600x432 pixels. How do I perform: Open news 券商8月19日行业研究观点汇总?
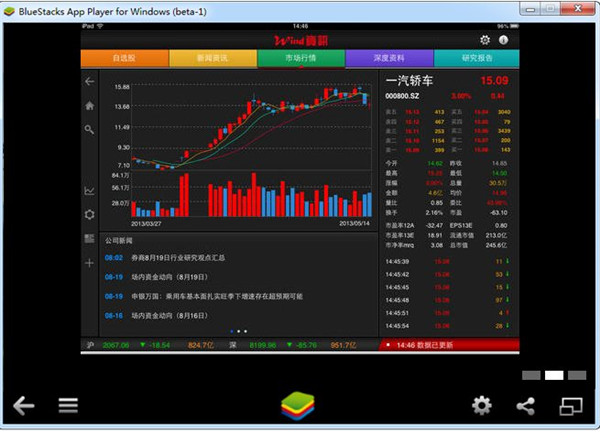point(178,258)
